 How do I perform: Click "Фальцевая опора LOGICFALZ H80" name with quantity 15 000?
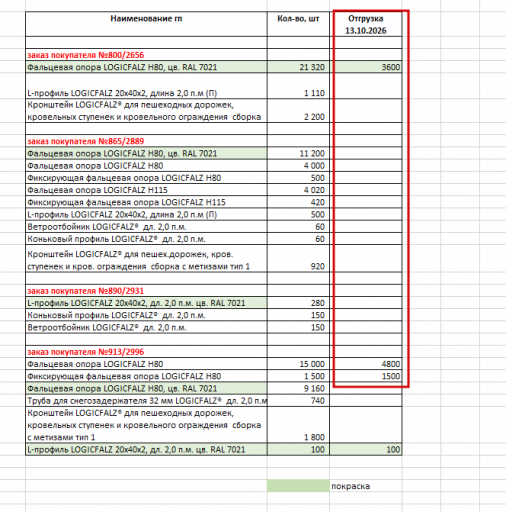pyautogui.click(x=146, y=364)
